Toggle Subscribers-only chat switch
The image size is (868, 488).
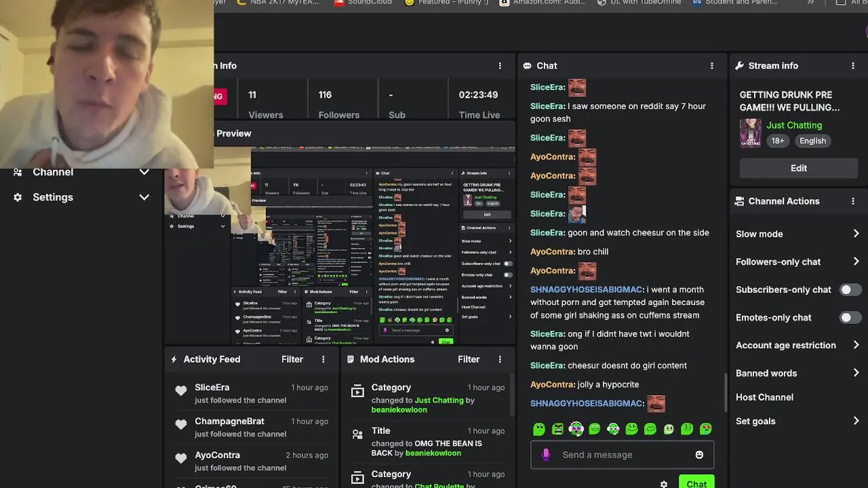pos(850,289)
